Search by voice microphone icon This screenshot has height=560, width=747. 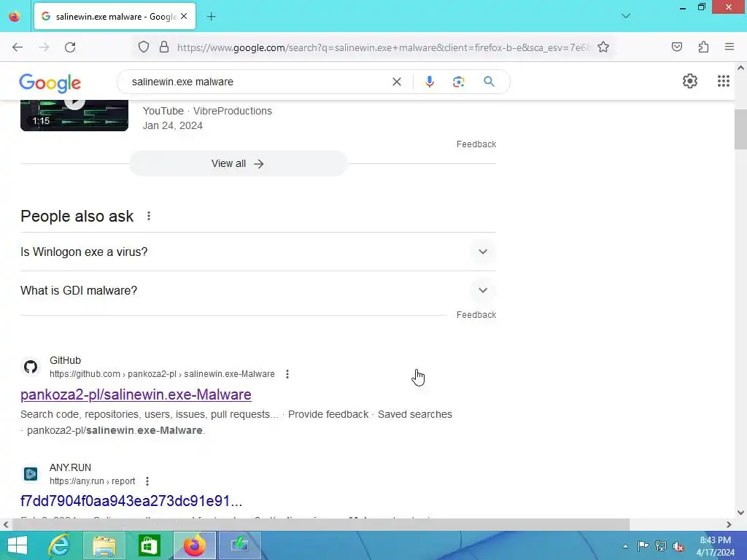[429, 82]
